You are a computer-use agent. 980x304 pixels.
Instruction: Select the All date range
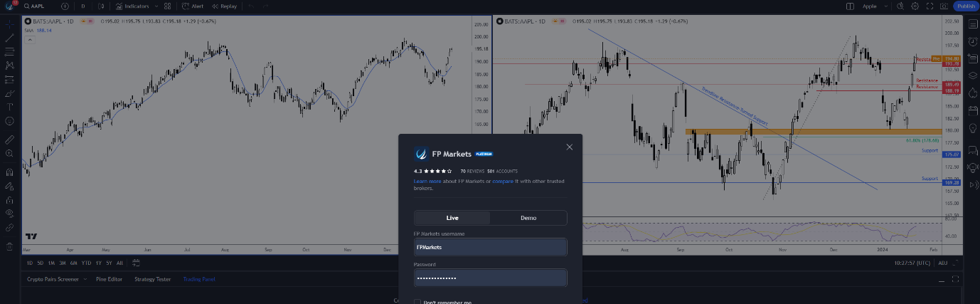click(x=119, y=263)
